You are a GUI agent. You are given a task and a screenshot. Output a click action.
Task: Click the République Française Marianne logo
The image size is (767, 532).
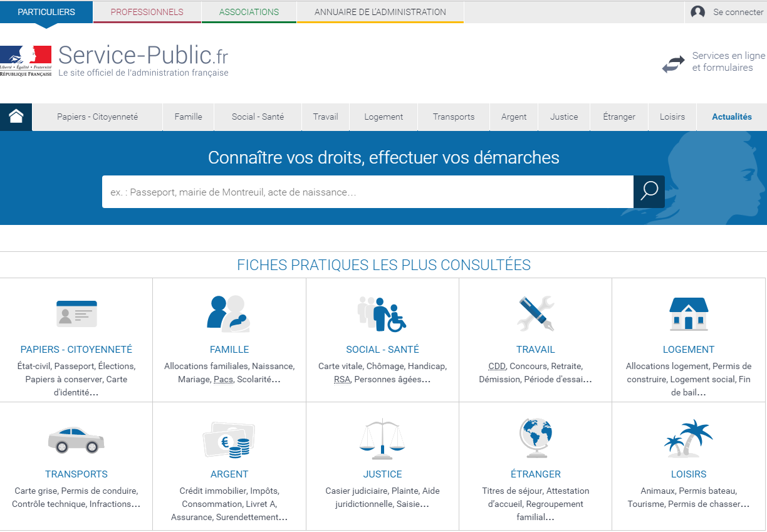[x=26, y=61]
